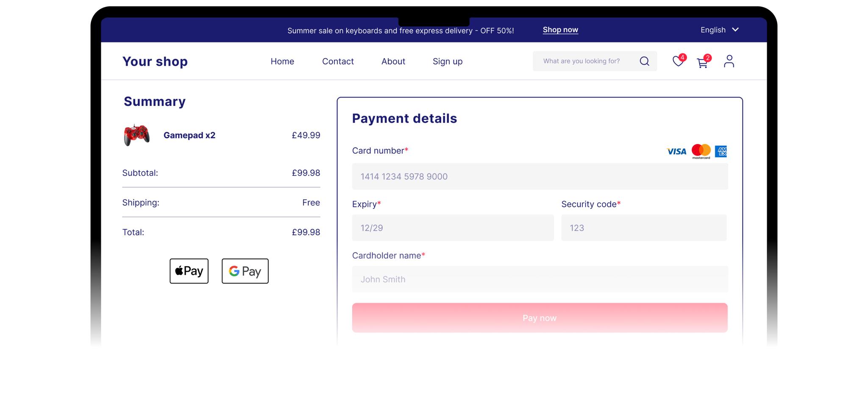Click the Google Pay payment option
The height and width of the screenshot is (401, 868).
pyautogui.click(x=245, y=271)
